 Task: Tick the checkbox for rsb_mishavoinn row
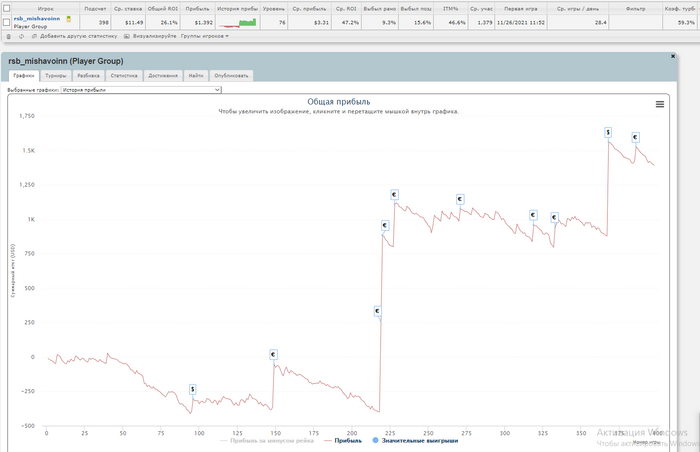[x=7, y=21]
